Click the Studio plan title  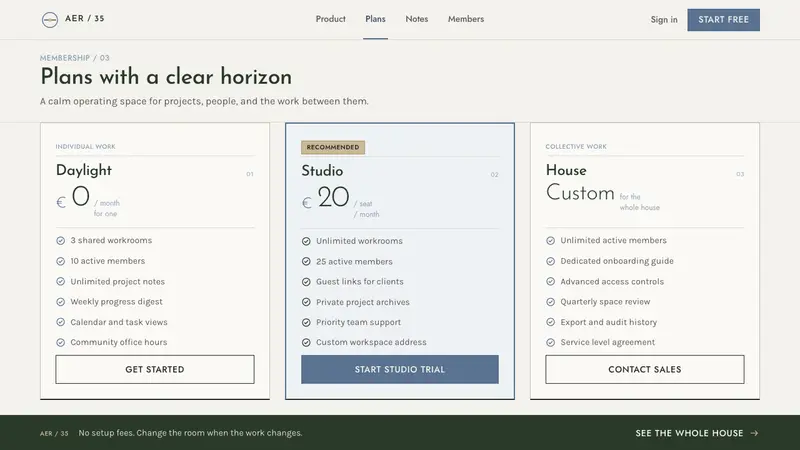pos(322,170)
